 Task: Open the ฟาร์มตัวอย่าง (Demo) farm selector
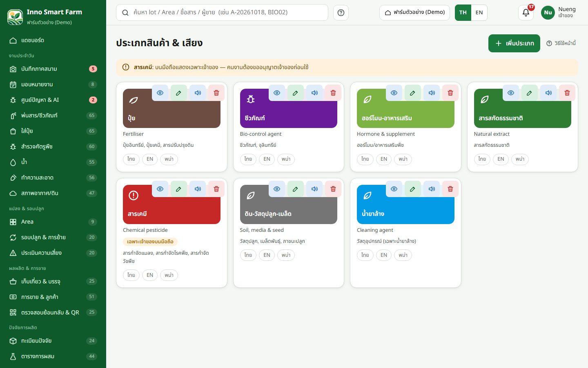[x=414, y=13]
